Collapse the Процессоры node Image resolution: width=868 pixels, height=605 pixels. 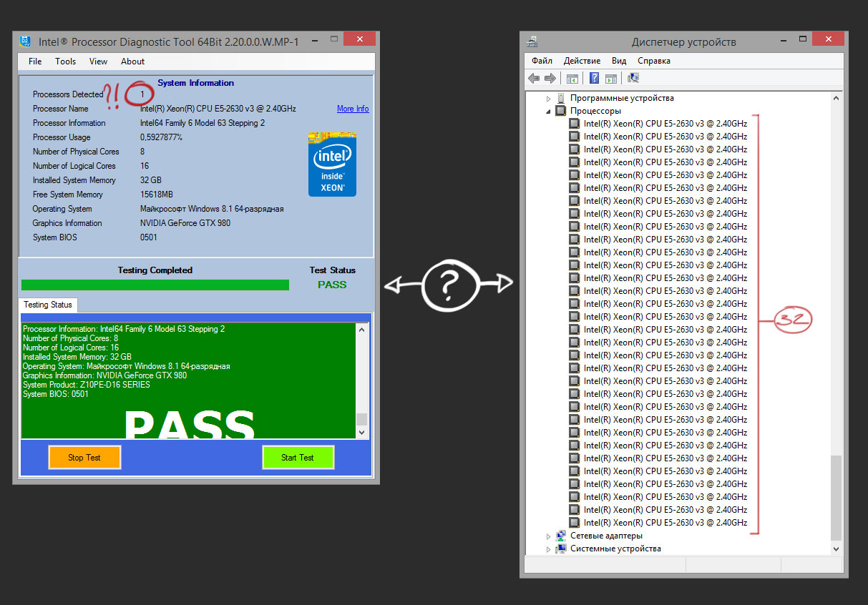coord(549,111)
